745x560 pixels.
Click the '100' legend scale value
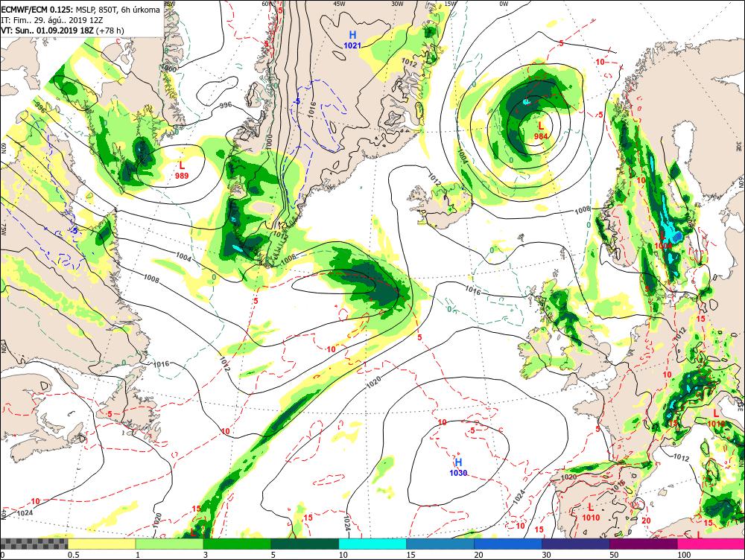[x=684, y=555]
